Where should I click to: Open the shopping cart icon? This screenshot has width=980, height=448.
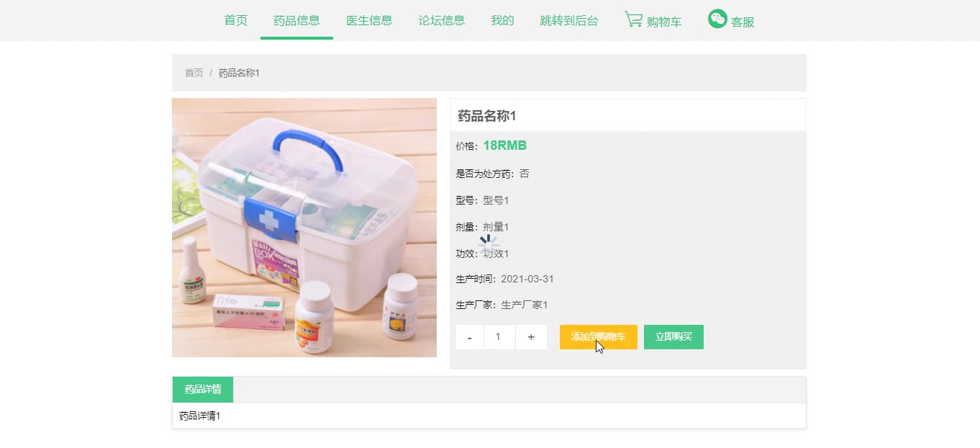(x=633, y=19)
